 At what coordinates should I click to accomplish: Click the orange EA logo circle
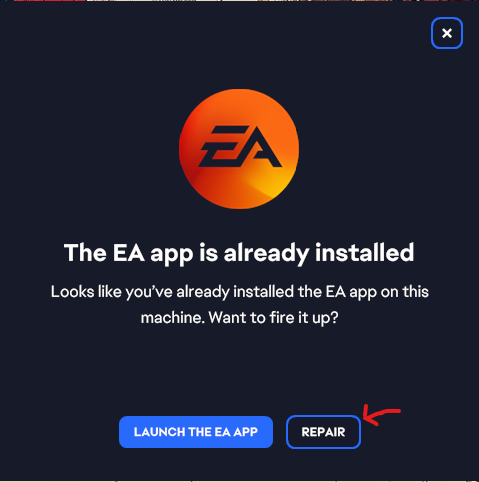(x=239, y=149)
